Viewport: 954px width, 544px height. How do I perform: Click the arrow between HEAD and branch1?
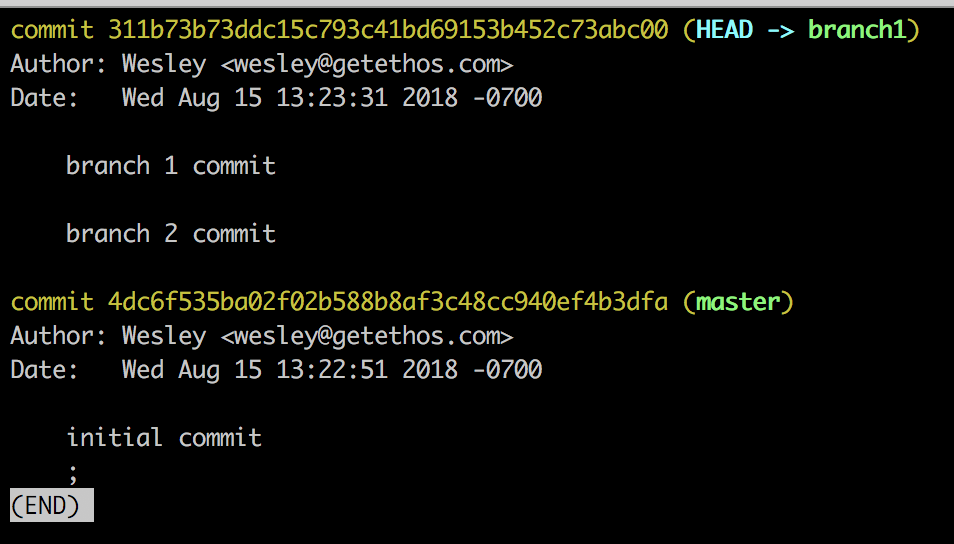(780, 30)
